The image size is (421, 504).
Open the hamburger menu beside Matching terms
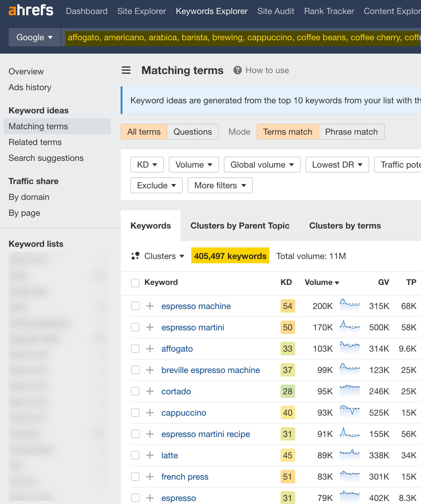click(x=126, y=70)
